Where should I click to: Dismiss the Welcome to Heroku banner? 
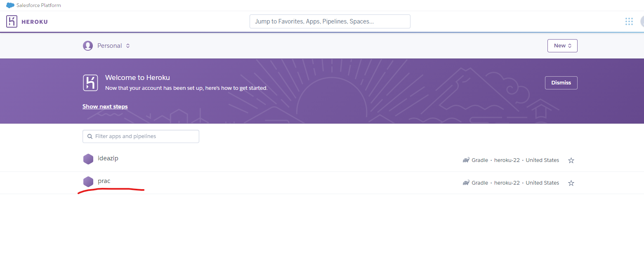point(561,83)
